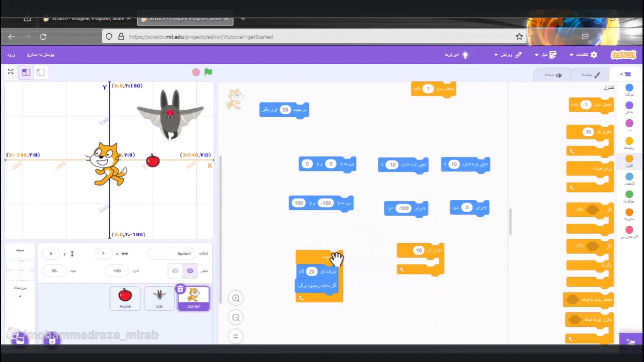Bookmark page with the star icon
The height and width of the screenshot is (362, 644).
(519, 37)
